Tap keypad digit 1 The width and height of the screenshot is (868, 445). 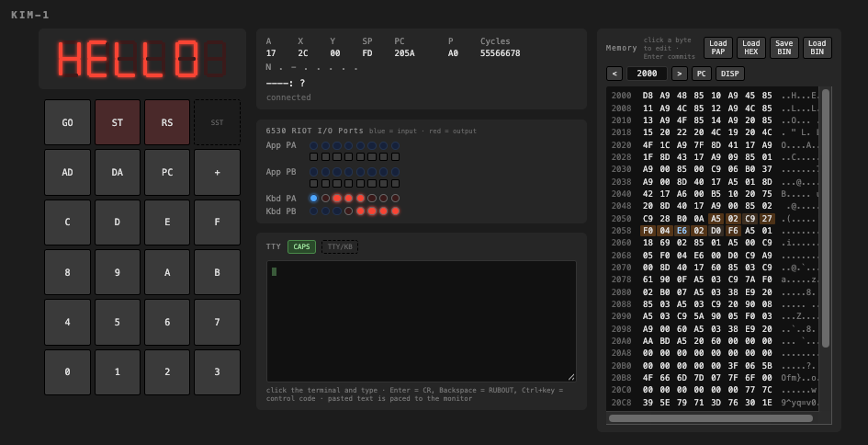(118, 371)
